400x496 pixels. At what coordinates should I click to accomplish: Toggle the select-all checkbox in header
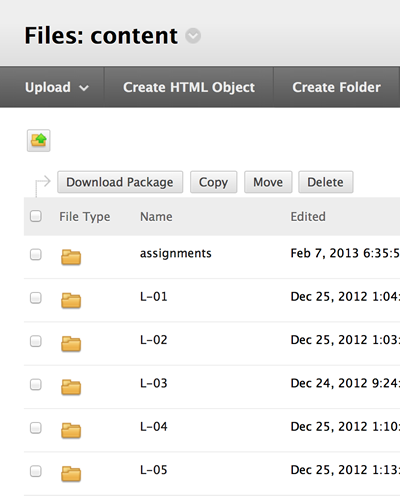point(36,216)
